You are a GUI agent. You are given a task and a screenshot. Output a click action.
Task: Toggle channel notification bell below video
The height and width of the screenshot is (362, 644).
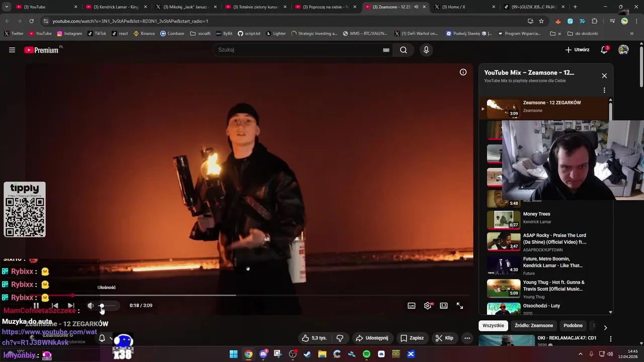[102, 338]
